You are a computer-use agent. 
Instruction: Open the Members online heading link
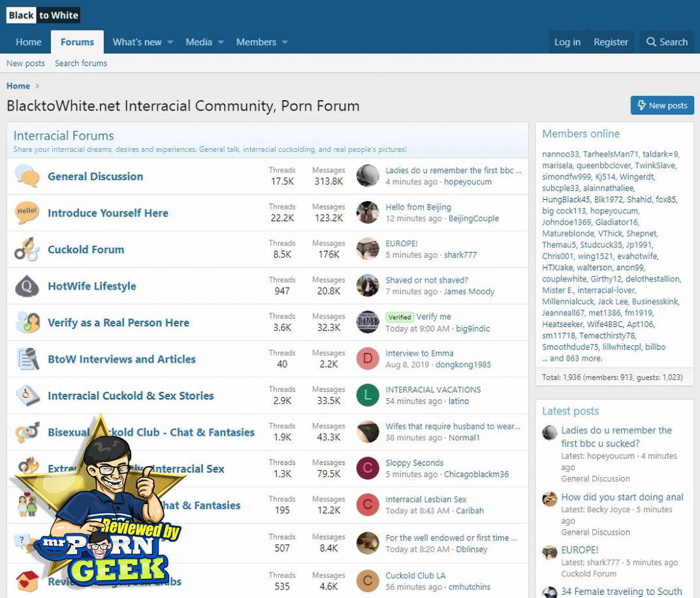[581, 133]
